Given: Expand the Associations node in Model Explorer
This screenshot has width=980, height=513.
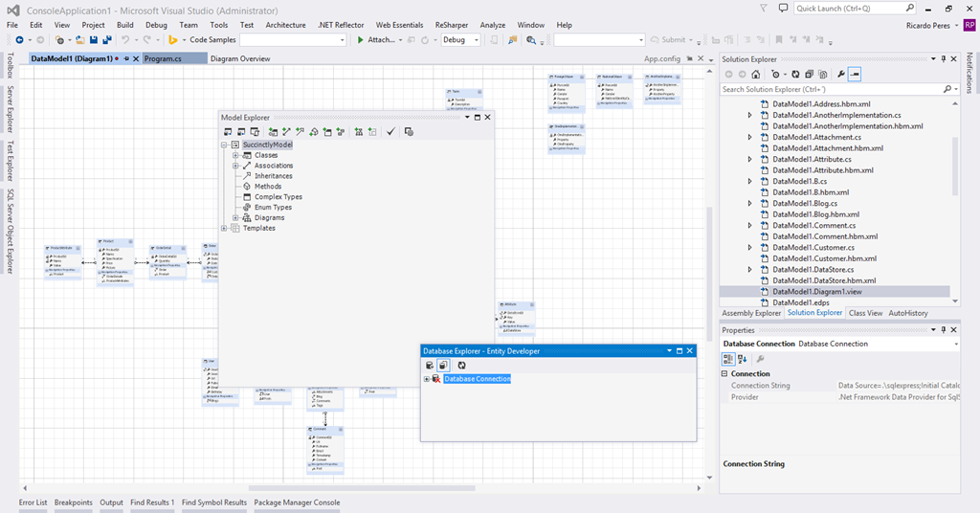Looking at the screenshot, I should tap(235, 166).
